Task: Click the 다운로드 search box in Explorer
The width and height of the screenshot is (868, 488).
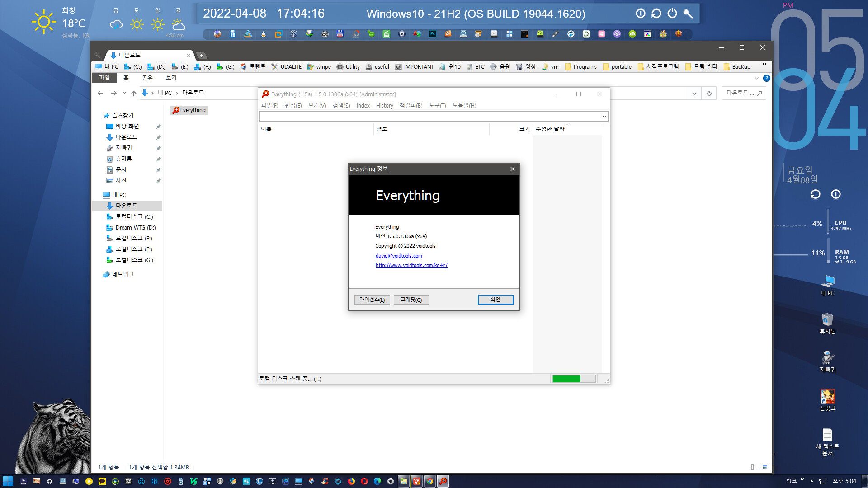Action: point(744,93)
